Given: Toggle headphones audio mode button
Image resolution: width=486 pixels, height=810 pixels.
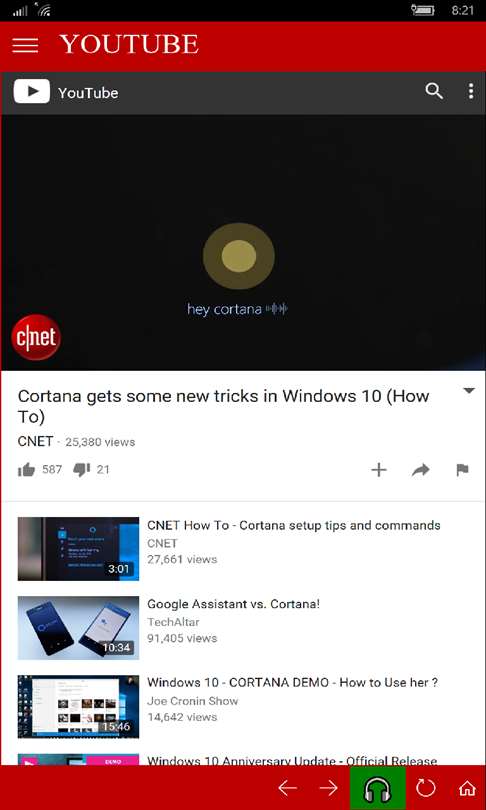Looking at the screenshot, I should [378, 788].
